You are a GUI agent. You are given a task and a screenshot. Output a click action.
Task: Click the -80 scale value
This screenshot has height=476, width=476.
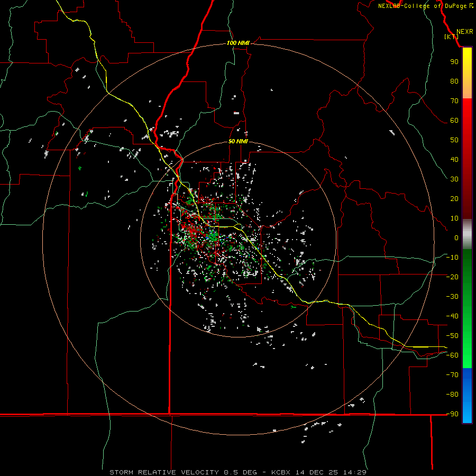(x=452, y=395)
